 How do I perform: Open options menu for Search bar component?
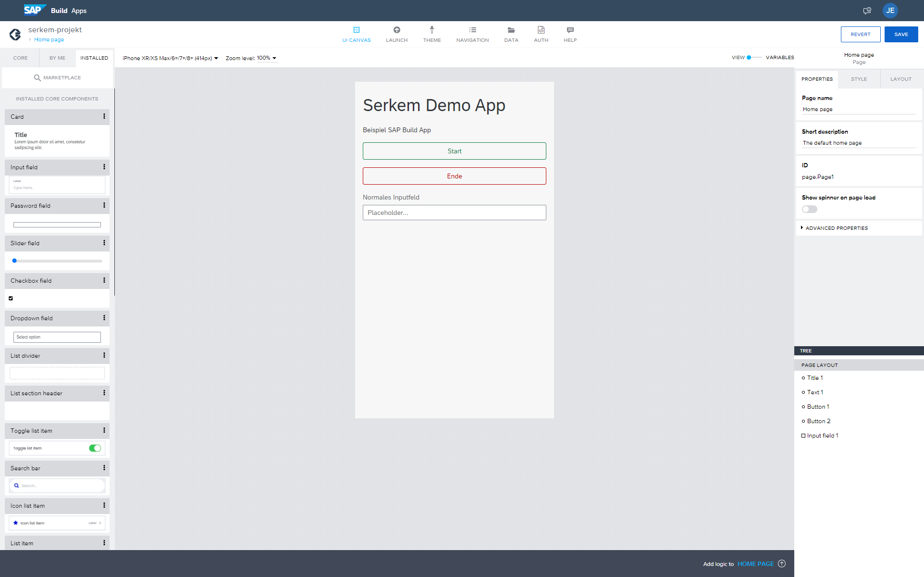point(104,468)
